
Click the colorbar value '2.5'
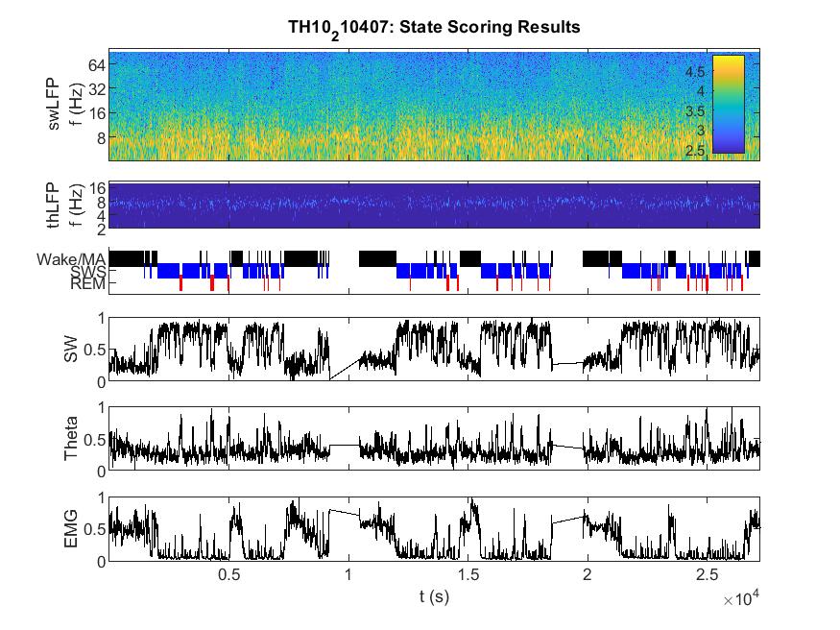click(695, 151)
